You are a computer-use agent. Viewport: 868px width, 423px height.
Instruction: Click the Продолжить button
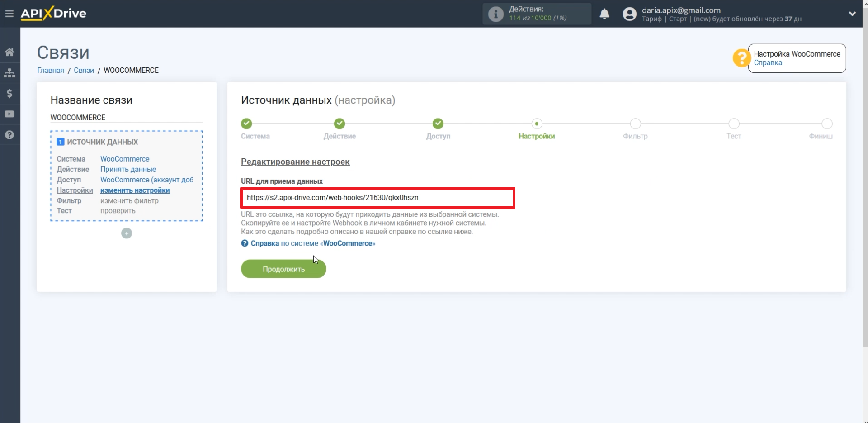283,269
